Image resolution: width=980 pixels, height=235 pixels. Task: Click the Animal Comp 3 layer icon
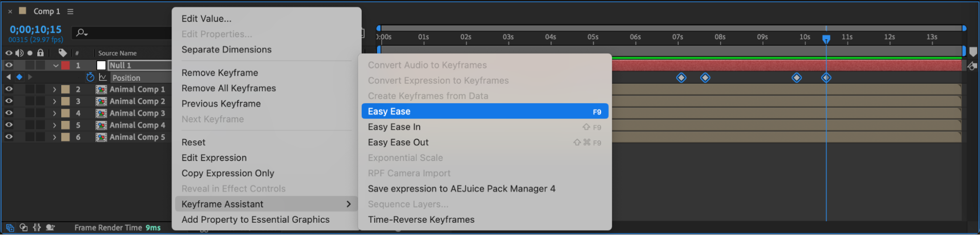(x=101, y=113)
